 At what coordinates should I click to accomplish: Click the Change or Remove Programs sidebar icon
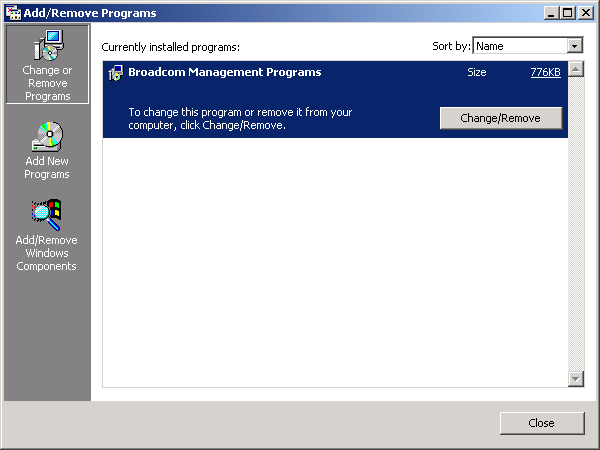(47, 45)
